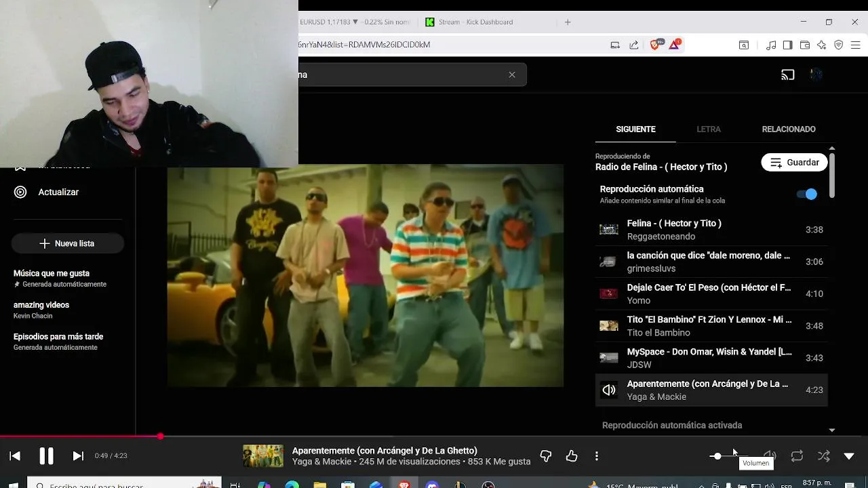This screenshot has width=868, height=488.
Task: Switch to the LETRA tab
Action: click(709, 129)
